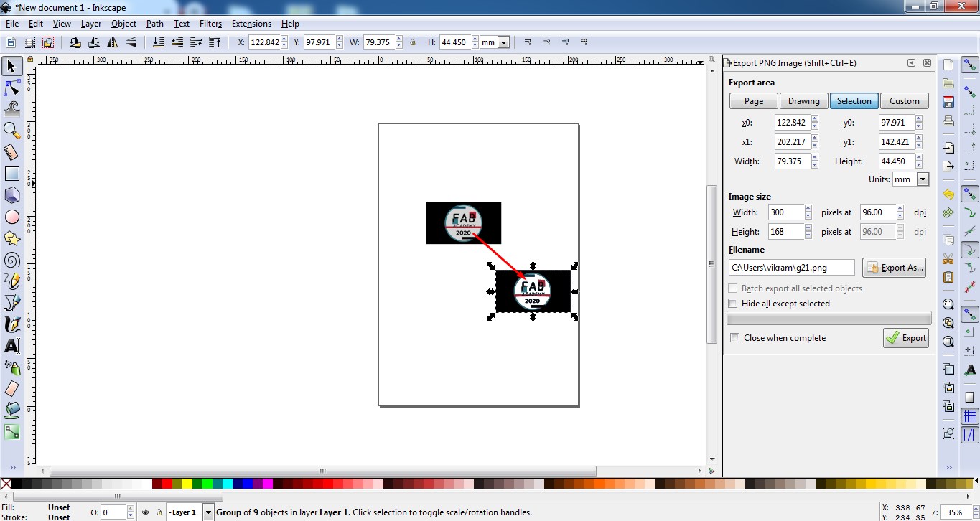This screenshot has width=980, height=521.
Task: Toggle current layer lock
Action: [159, 512]
